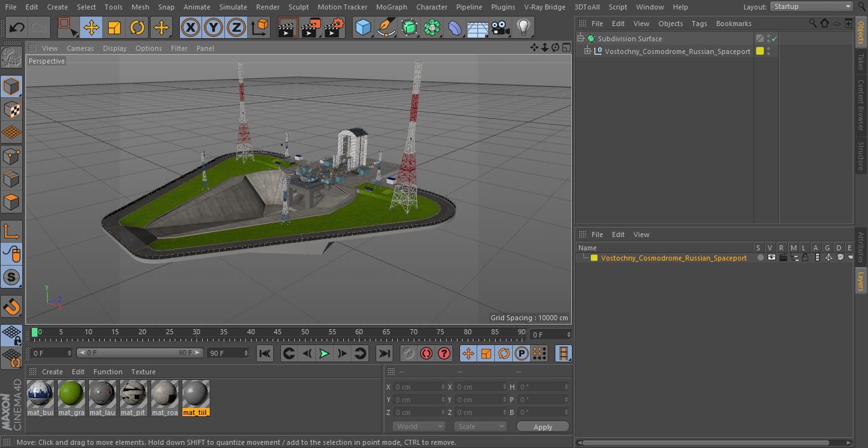Click the Apply button

click(543, 427)
